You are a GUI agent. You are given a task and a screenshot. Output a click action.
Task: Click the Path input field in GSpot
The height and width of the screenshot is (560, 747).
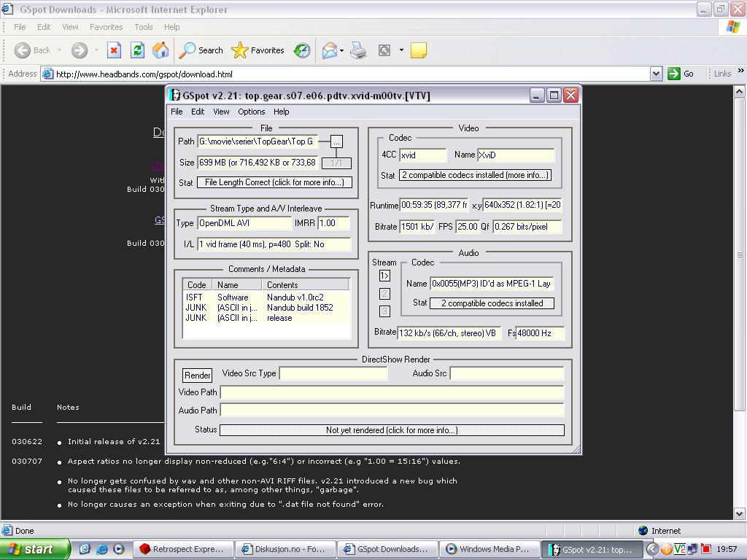click(x=258, y=141)
